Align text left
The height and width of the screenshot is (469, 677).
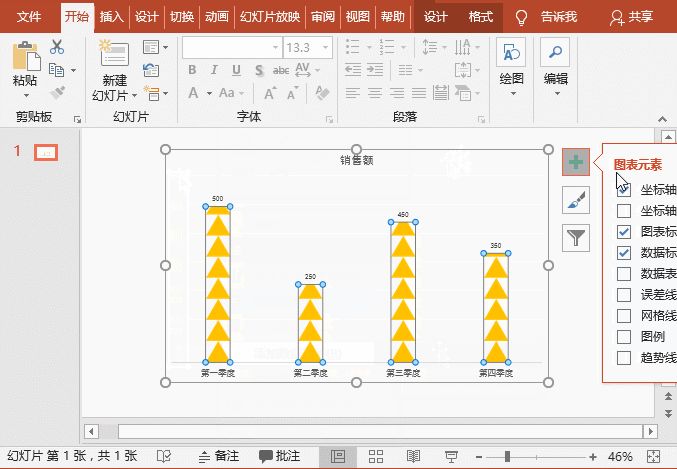click(353, 92)
